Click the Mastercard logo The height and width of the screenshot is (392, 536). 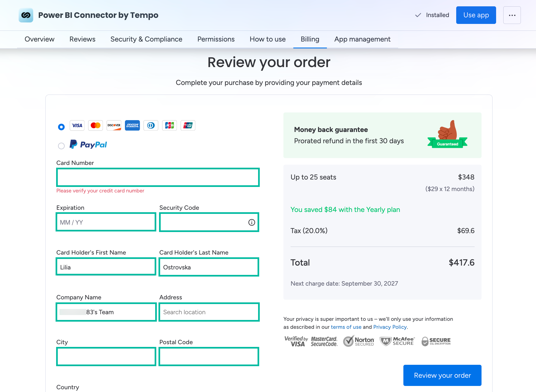click(95, 125)
